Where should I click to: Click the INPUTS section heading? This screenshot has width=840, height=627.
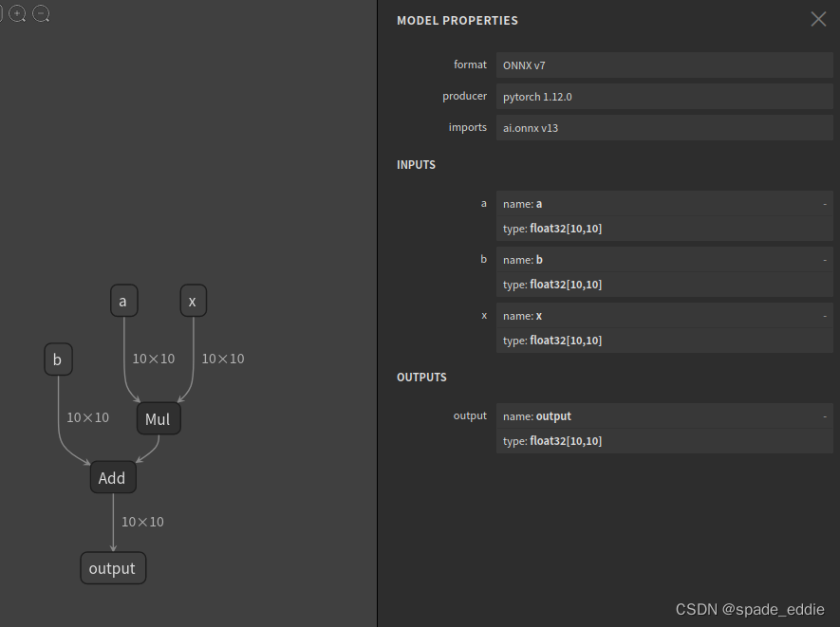pos(416,164)
